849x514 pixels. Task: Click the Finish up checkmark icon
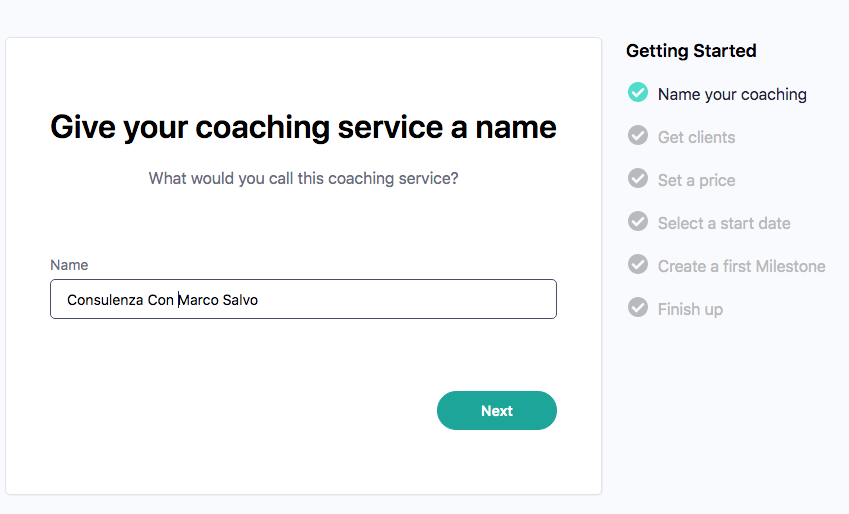point(637,308)
